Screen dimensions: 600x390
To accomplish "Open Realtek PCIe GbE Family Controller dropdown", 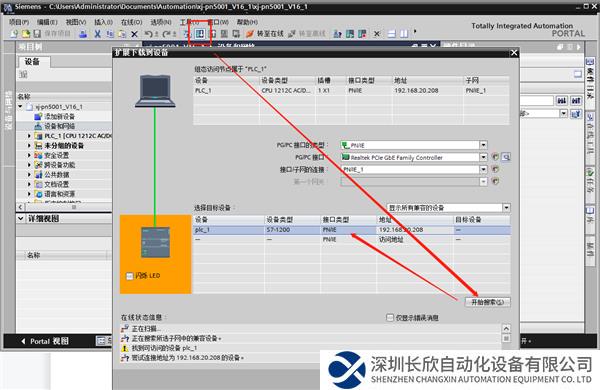I will 483,157.
